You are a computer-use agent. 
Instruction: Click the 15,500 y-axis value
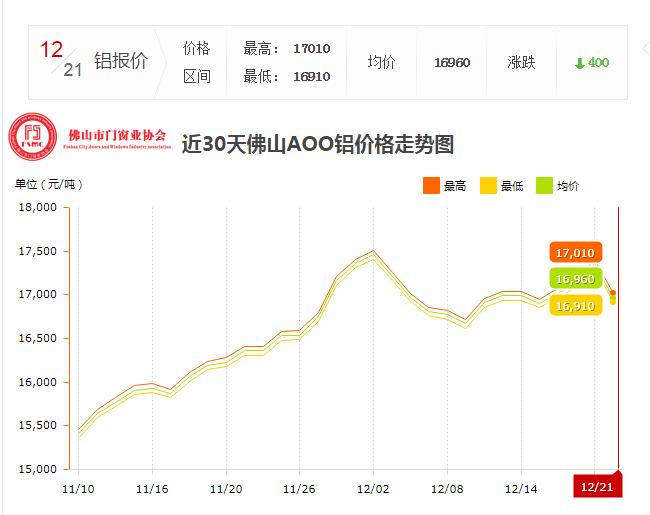[38, 425]
